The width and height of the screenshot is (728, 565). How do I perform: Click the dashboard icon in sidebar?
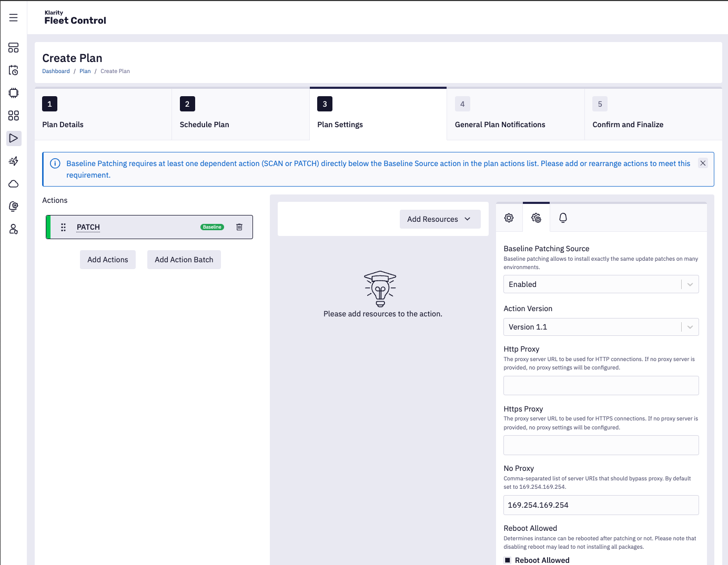(14, 48)
